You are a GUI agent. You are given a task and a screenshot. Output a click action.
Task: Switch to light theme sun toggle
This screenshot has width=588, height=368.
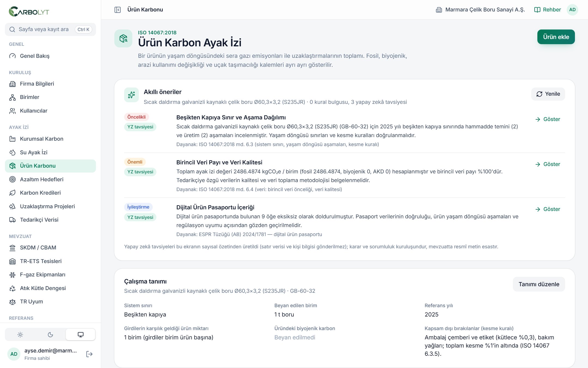click(20, 335)
